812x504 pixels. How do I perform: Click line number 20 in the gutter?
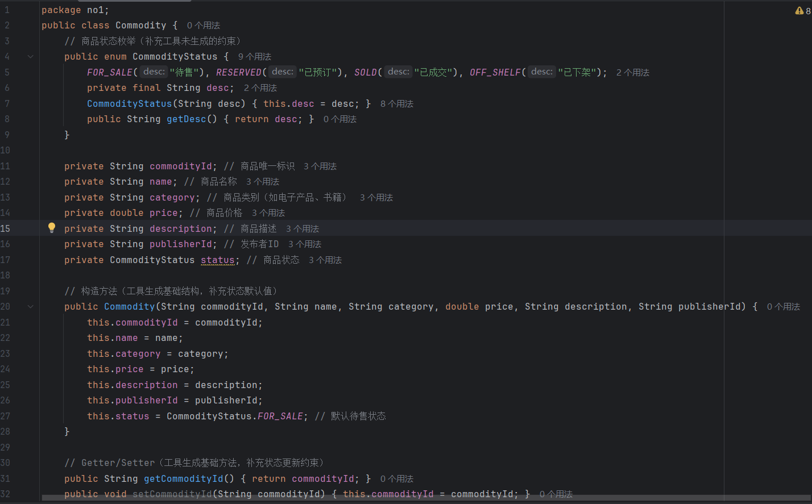(x=6, y=307)
